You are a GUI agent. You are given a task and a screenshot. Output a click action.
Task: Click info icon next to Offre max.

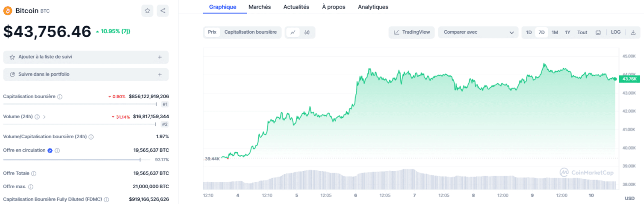[31, 187]
